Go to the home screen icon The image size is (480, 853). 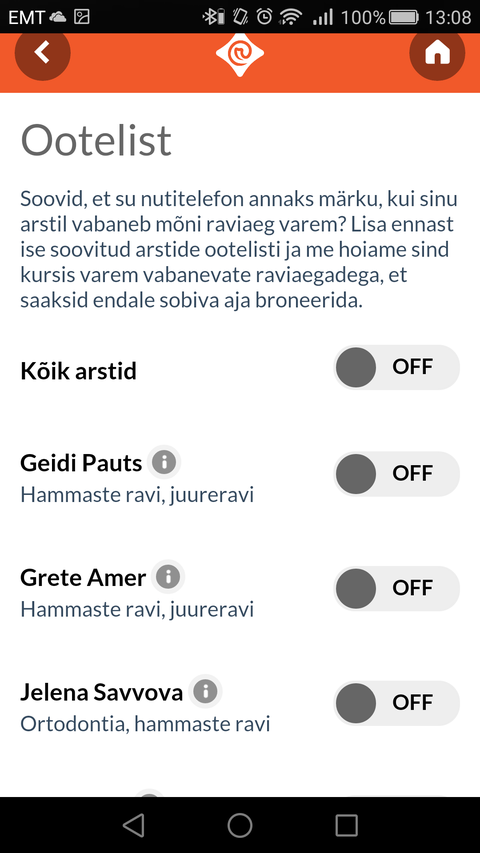coord(437,52)
